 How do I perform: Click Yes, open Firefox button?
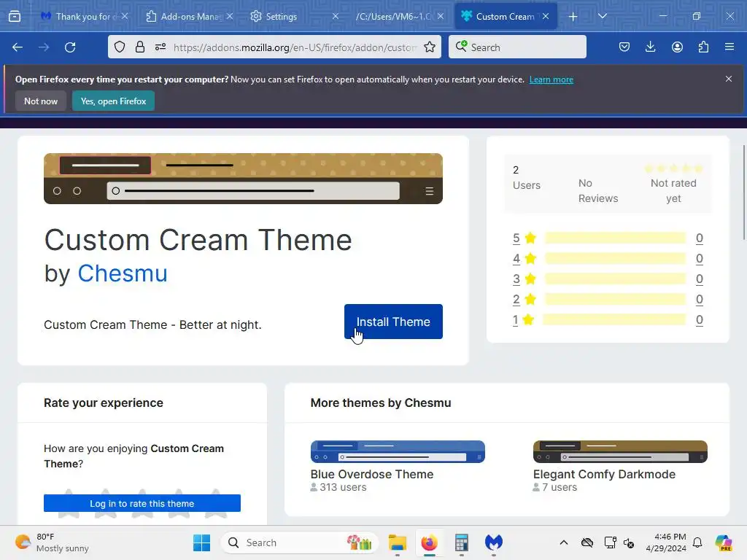(x=113, y=101)
